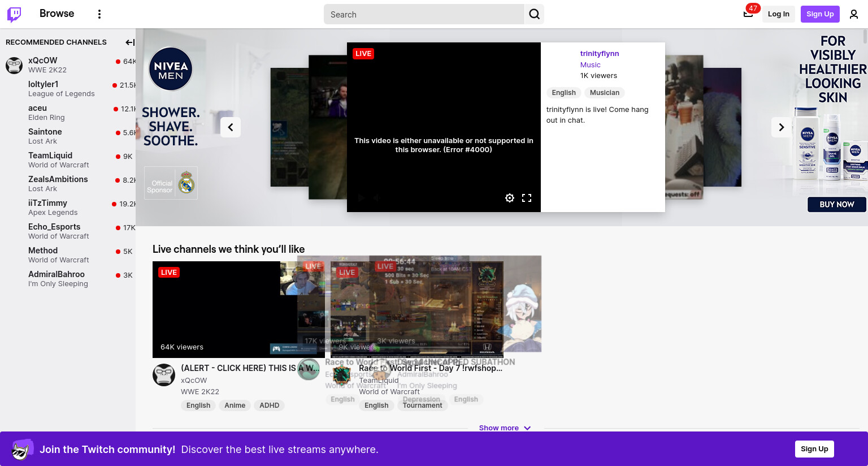868x466 pixels.
Task: Click the NIVEA MEN logo
Action: [171, 69]
